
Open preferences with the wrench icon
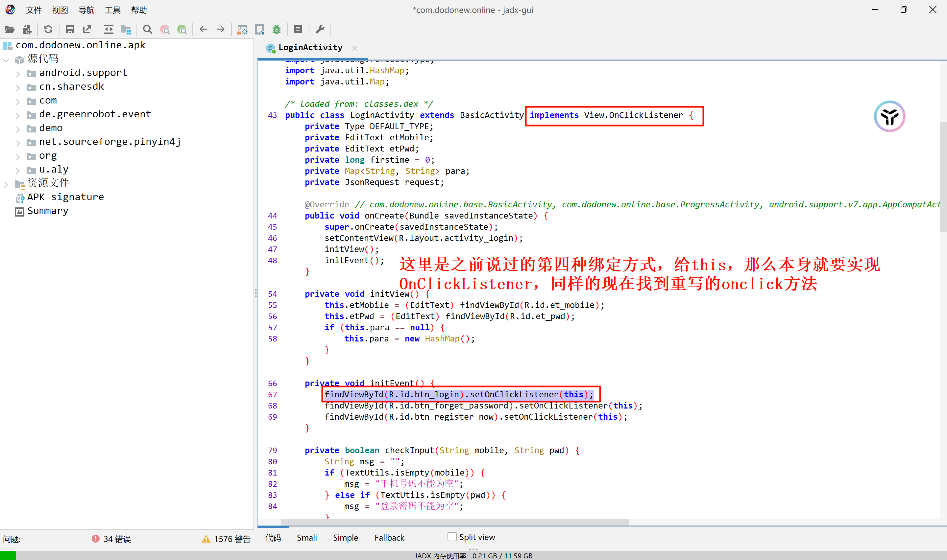point(320,30)
